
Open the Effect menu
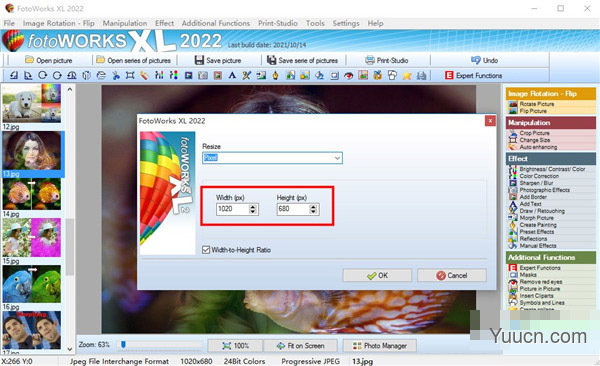[165, 23]
